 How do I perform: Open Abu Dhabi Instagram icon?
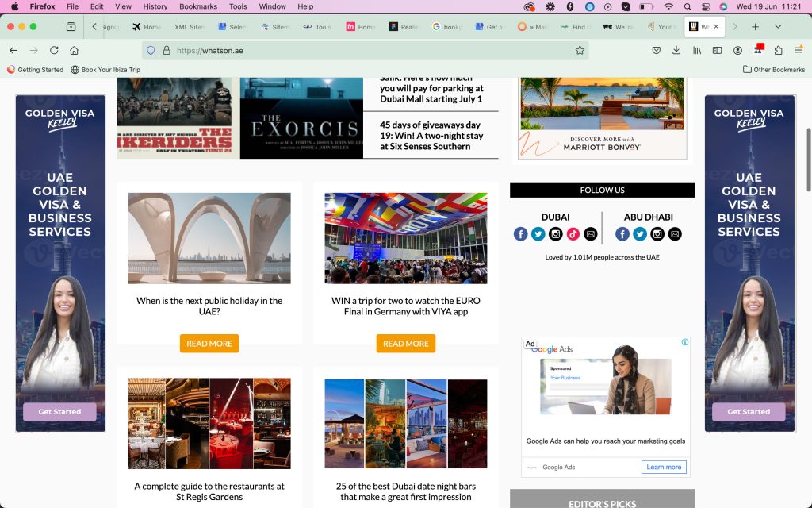(657, 234)
